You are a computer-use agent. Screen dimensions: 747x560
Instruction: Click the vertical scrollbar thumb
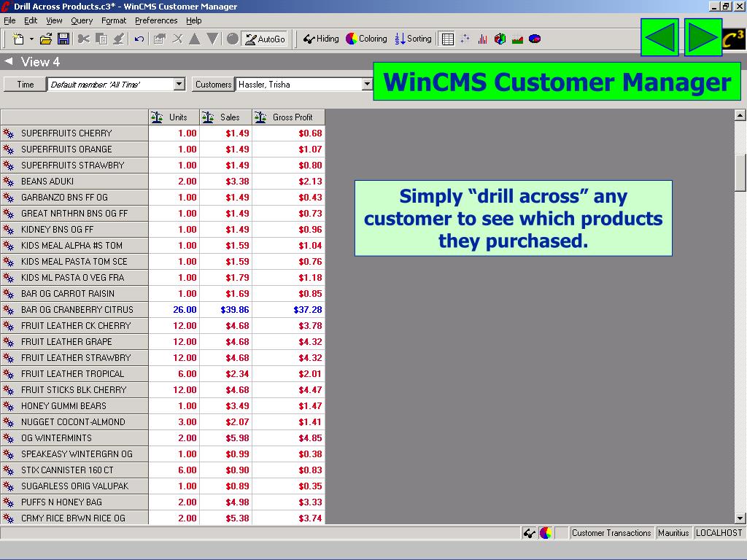point(740,173)
